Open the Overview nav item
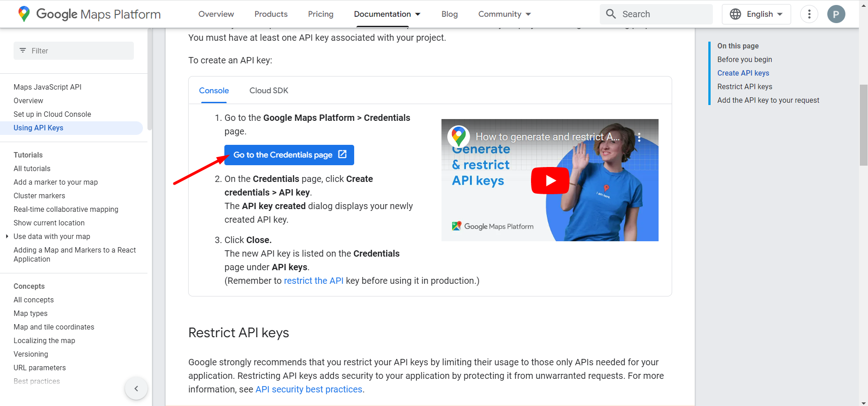This screenshot has width=868, height=406. (216, 14)
